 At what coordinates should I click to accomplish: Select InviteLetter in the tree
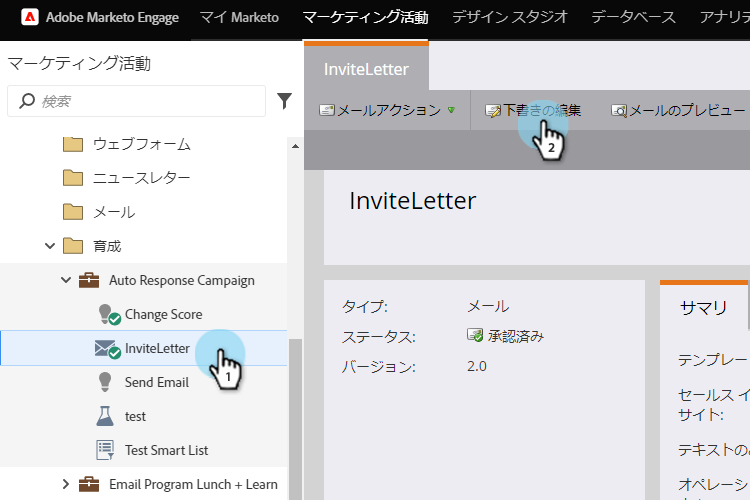click(x=157, y=348)
